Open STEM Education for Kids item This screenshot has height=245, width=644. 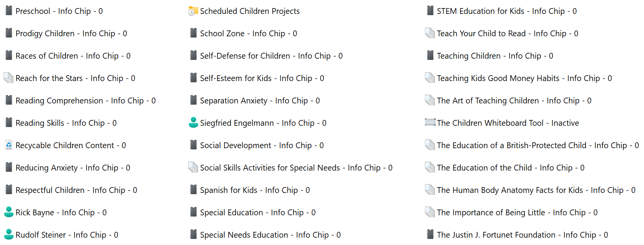506,11
